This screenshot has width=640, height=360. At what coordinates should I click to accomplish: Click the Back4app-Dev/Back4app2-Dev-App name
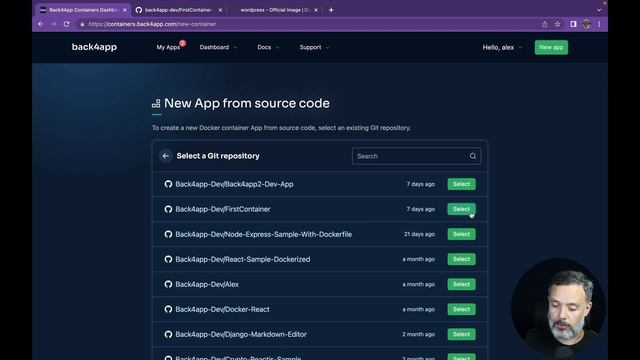click(x=234, y=184)
